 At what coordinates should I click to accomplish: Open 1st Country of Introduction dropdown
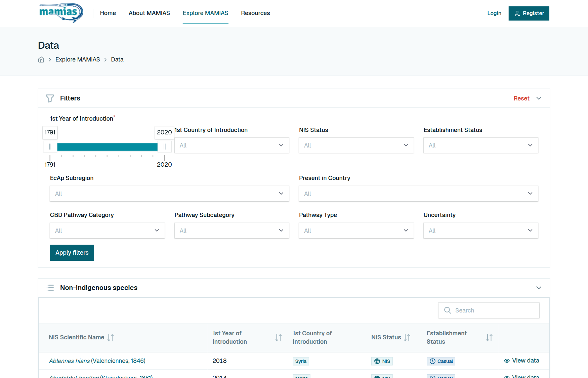click(x=232, y=145)
